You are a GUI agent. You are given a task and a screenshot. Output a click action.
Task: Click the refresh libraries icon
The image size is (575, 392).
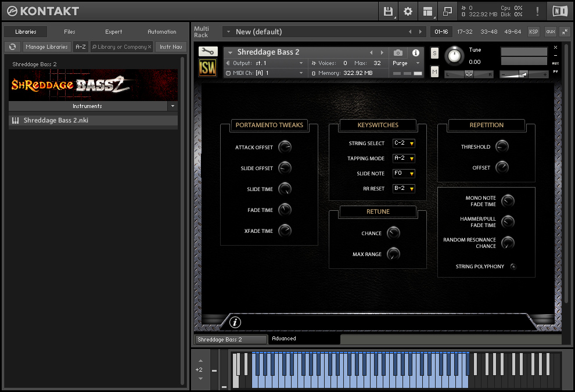point(12,47)
